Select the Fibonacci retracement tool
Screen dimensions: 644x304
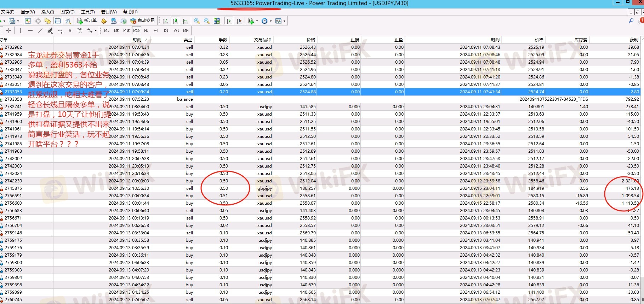pos(60,31)
